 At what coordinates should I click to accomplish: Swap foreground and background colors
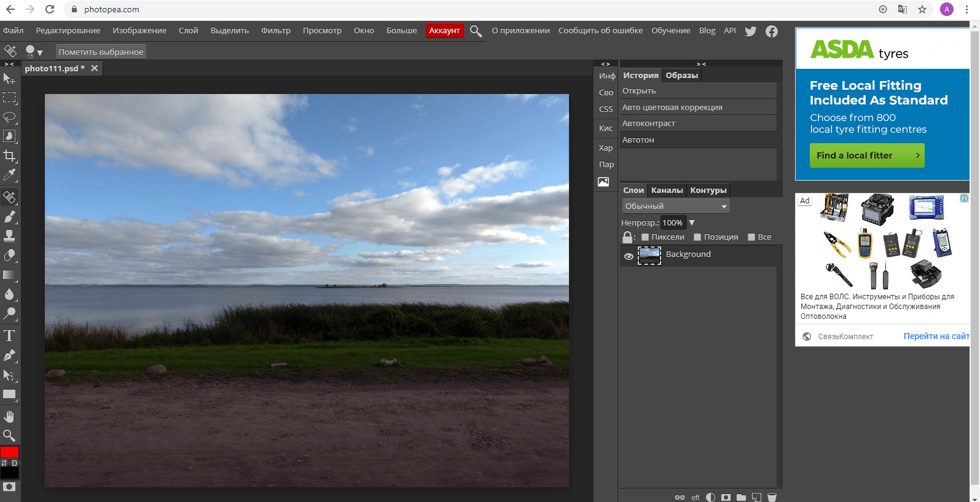pyautogui.click(x=4, y=463)
